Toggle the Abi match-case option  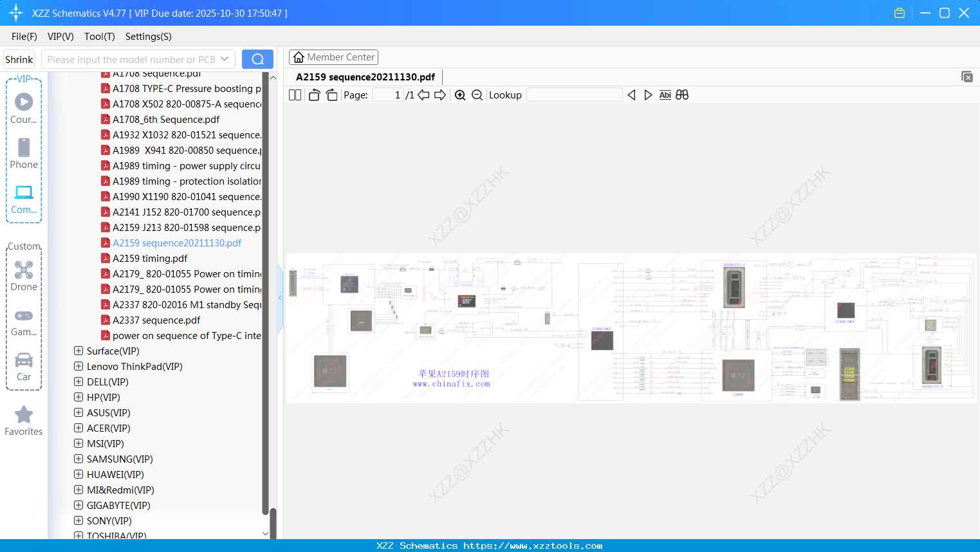(665, 95)
